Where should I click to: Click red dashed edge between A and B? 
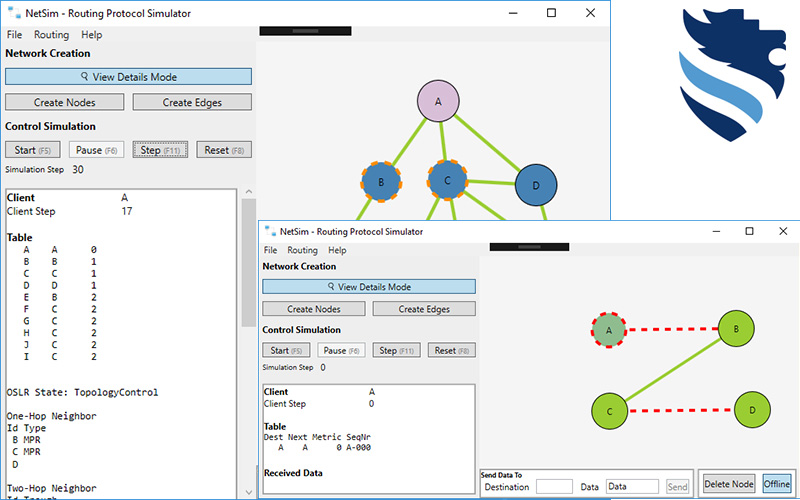point(672,330)
